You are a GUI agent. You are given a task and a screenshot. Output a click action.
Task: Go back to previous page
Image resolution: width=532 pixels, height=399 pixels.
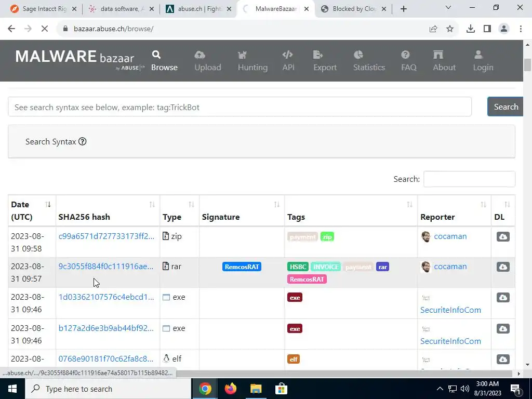11,29
